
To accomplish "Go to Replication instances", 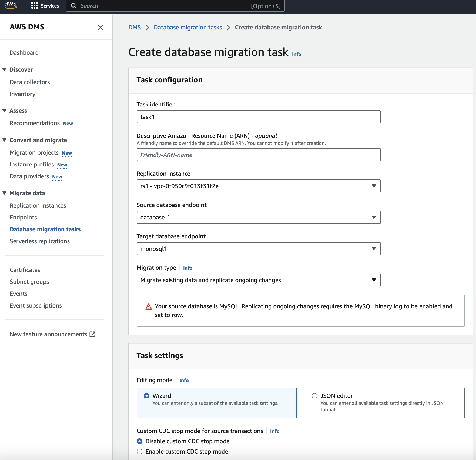I will click(38, 205).
